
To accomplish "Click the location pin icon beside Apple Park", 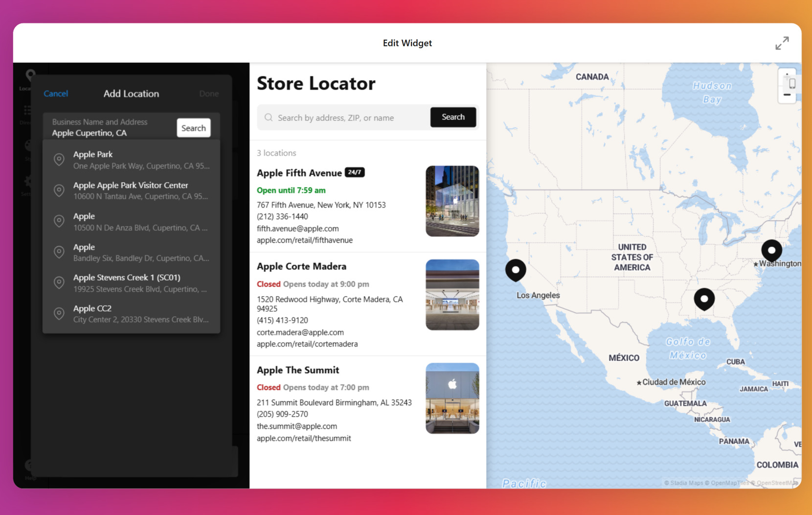I will point(59,159).
